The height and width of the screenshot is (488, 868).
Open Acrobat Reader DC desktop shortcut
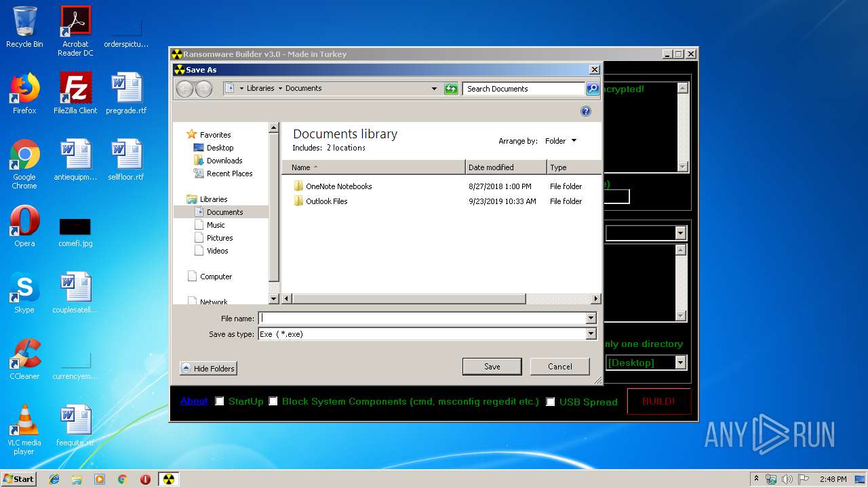click(75, 31)
